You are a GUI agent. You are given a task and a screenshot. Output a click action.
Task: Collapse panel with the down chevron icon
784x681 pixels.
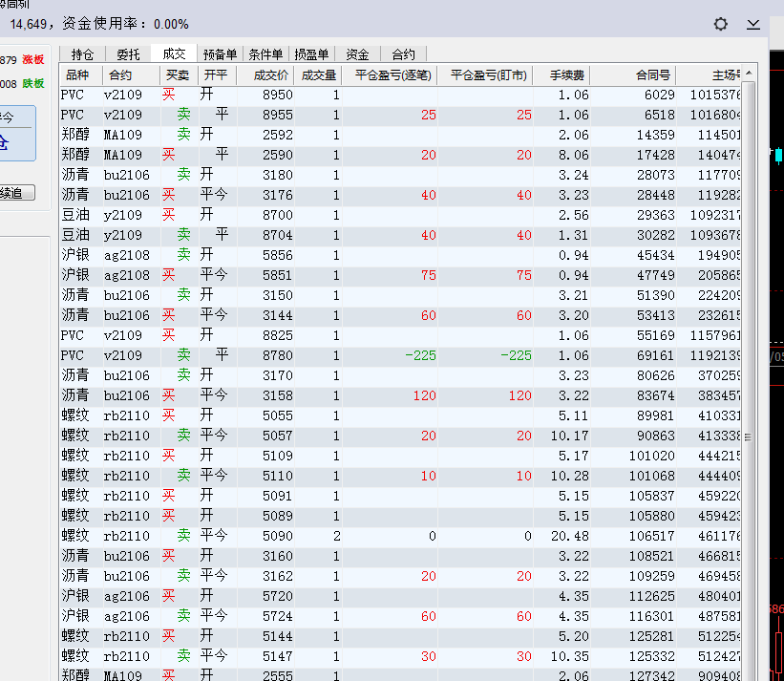tap(753, 24)
